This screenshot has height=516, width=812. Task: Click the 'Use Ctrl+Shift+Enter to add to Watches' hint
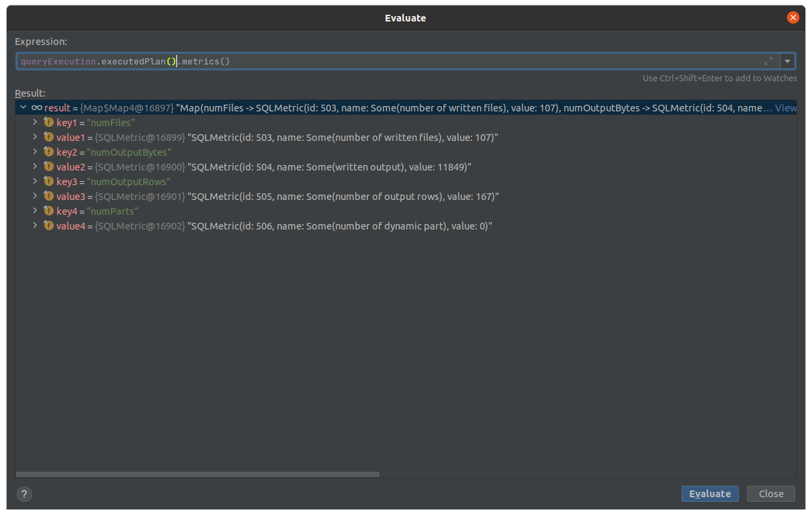tap(720, 79)
